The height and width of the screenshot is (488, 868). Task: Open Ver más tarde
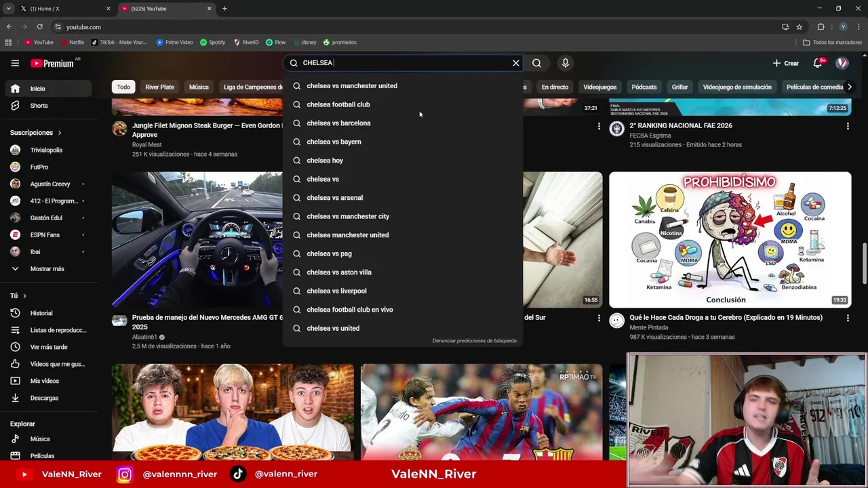click(x=47, y=347)
